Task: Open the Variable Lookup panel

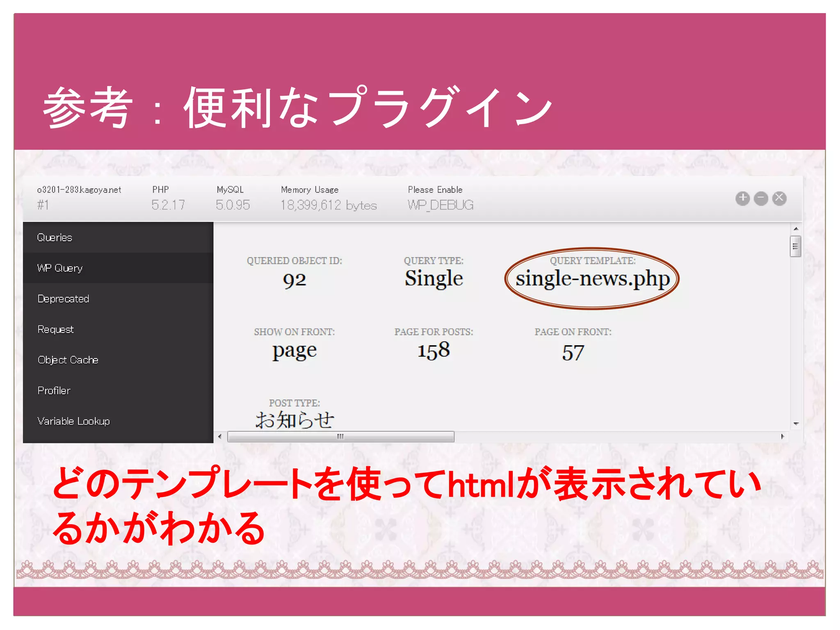Action: click(118, 421)
